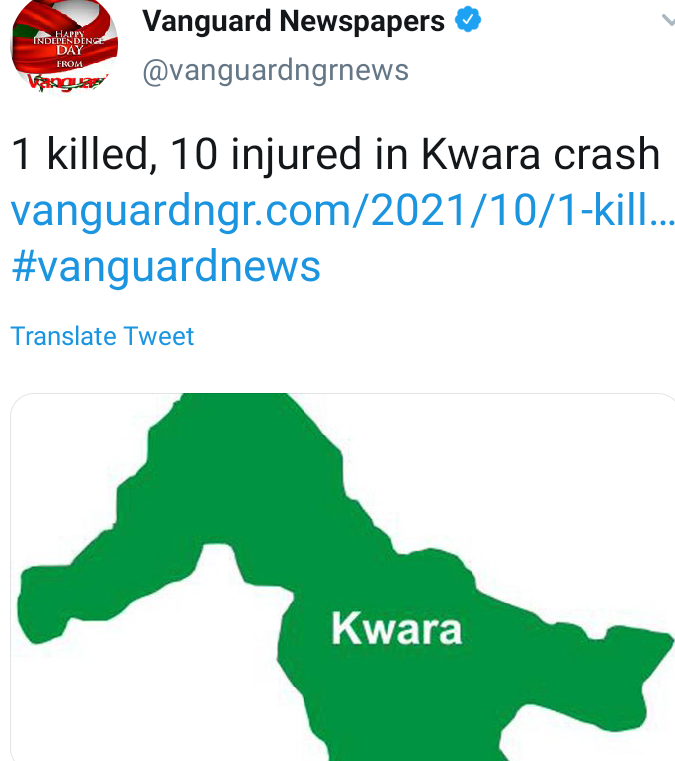Click the red Vanguard logo in avatar
Screen dimensions: 675x761
coord(67,81)
